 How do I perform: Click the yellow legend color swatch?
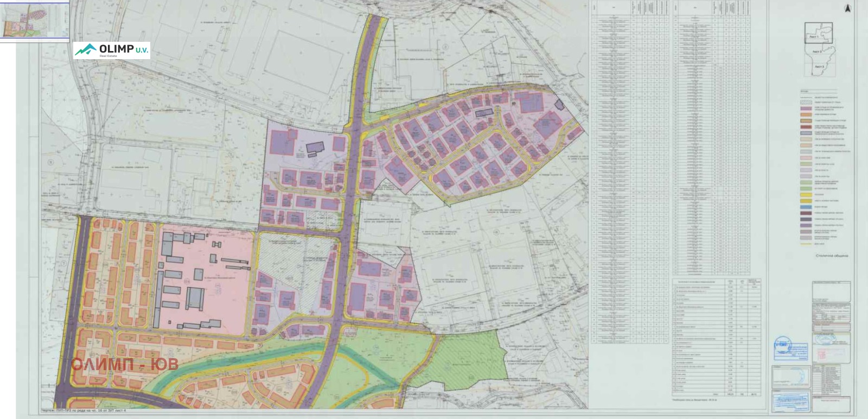pos(805,194)
